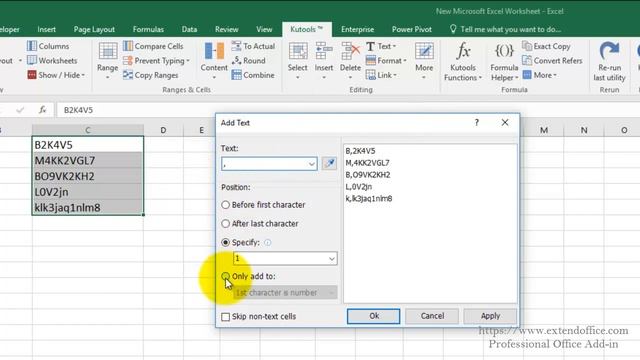Click Tell me what you want search
This screenshot has height=360, width=640.
point(505,29)
